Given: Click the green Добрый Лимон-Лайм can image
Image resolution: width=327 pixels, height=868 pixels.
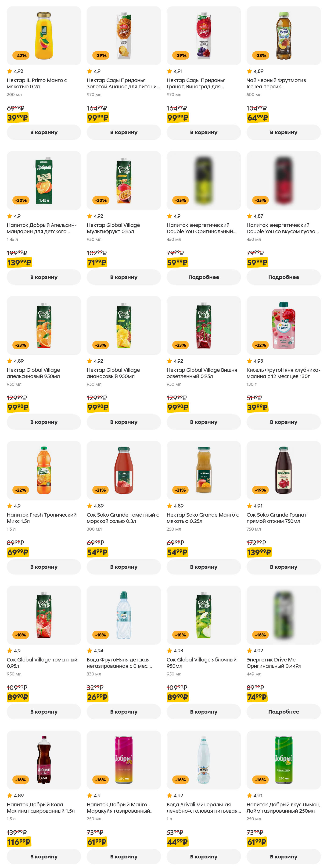Looking at the screenshot, I should (284, 760).
